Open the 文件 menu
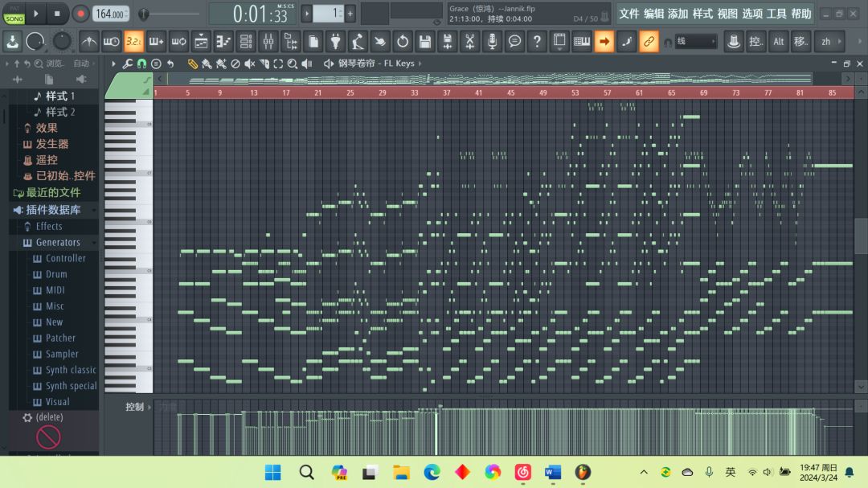This screenshot has width=868, height=488. click(628, 14)
